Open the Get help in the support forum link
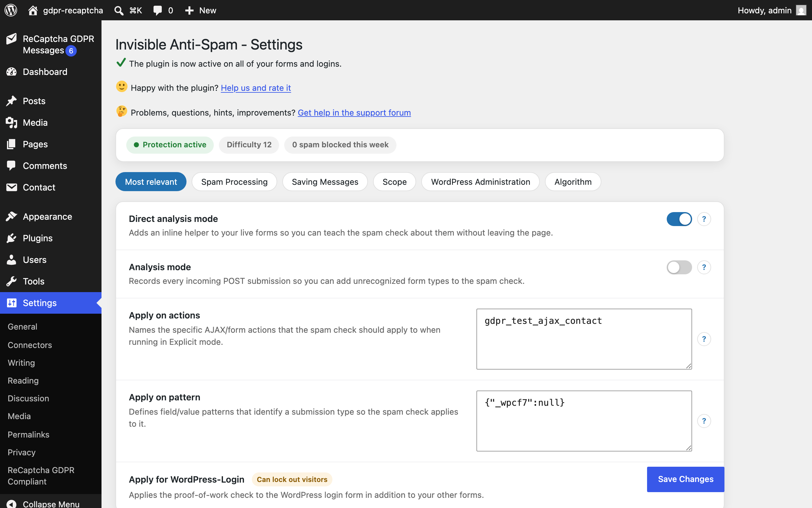This screenshot has width=812, height=508. 354,112
